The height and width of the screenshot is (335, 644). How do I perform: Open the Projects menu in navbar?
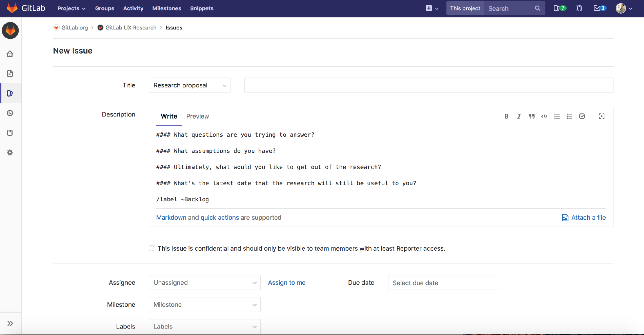[71, 8]
